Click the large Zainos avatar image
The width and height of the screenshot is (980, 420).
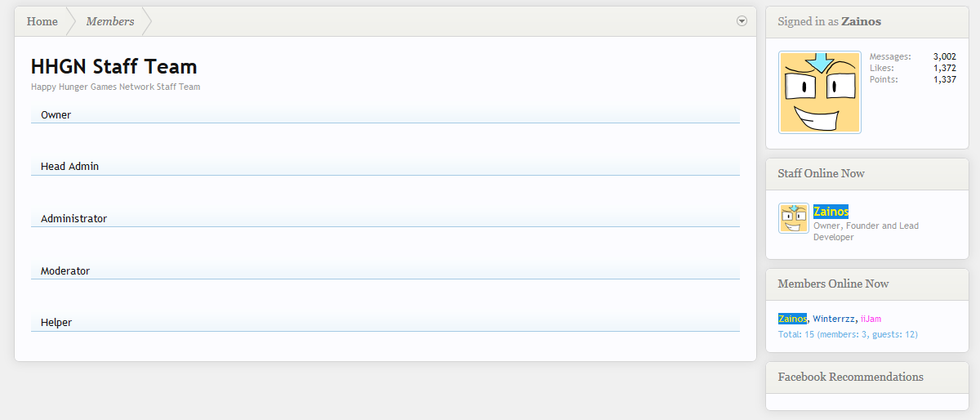coord(820,92)
